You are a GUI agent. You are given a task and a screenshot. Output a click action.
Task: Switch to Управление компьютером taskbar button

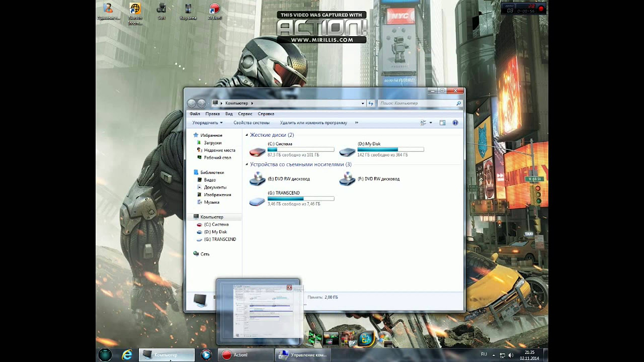pyautogui.click(x=303, y=355)
